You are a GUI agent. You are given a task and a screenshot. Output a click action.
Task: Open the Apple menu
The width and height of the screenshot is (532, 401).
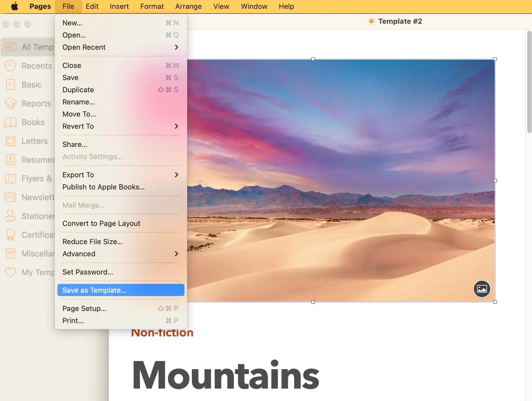(14, 6)
